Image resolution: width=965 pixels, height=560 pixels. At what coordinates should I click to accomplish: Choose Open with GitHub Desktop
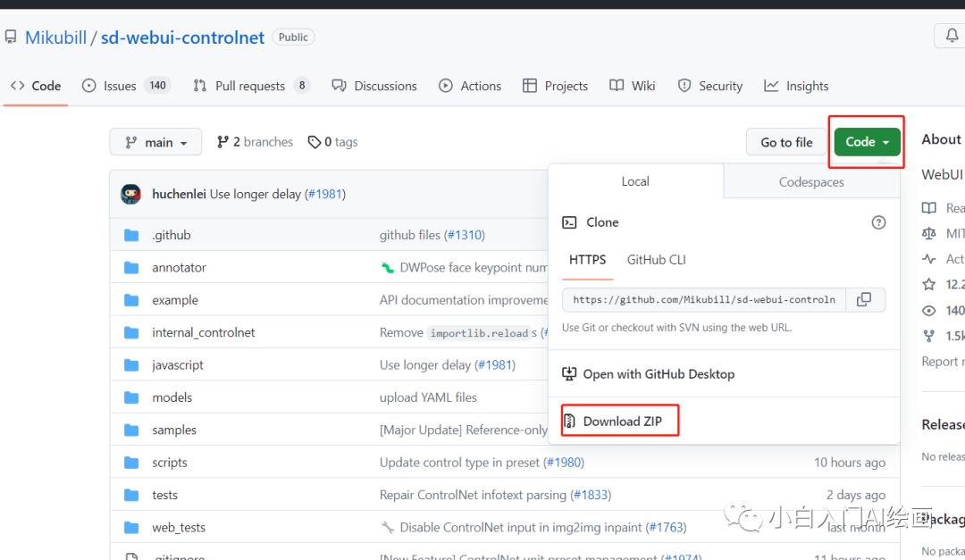pos(659,374)
